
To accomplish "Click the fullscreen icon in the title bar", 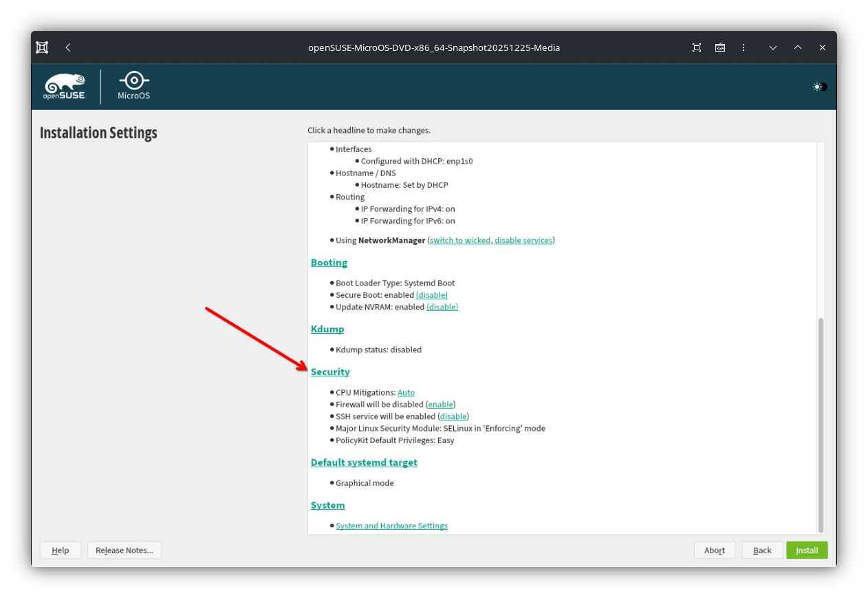I will 696,47.
